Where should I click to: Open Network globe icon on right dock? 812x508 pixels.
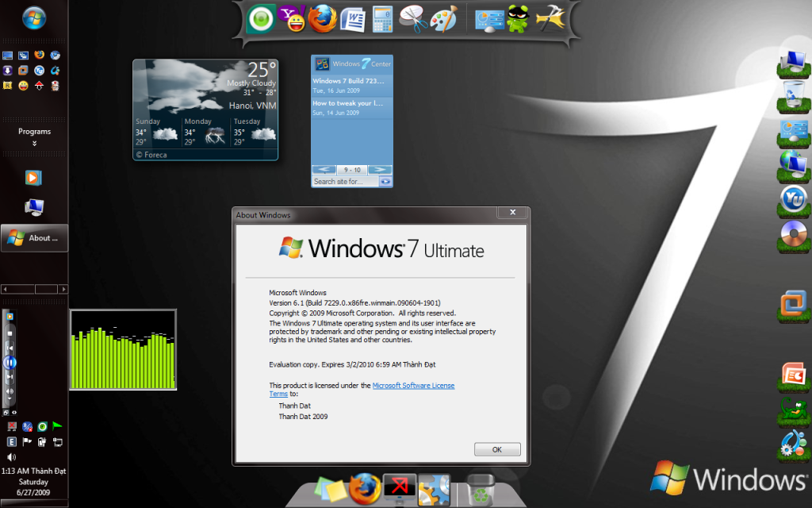(793, 166)
